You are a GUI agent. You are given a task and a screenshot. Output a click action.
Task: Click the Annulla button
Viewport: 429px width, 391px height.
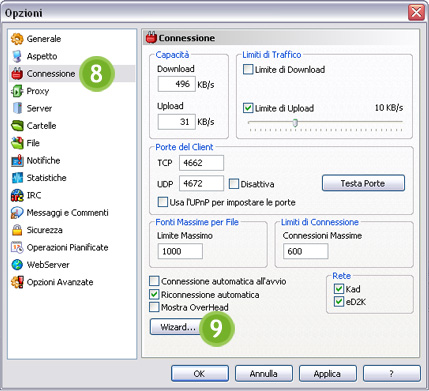coord(264,374)
